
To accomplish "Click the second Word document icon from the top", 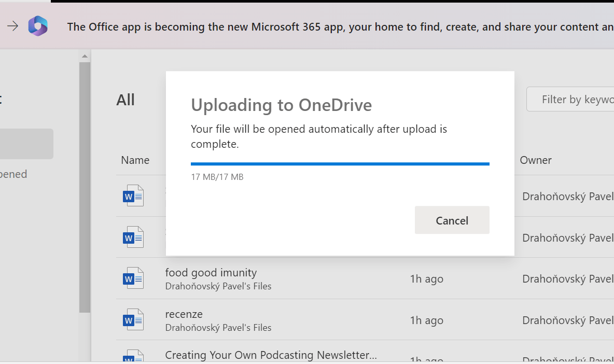I will (133, 237).
